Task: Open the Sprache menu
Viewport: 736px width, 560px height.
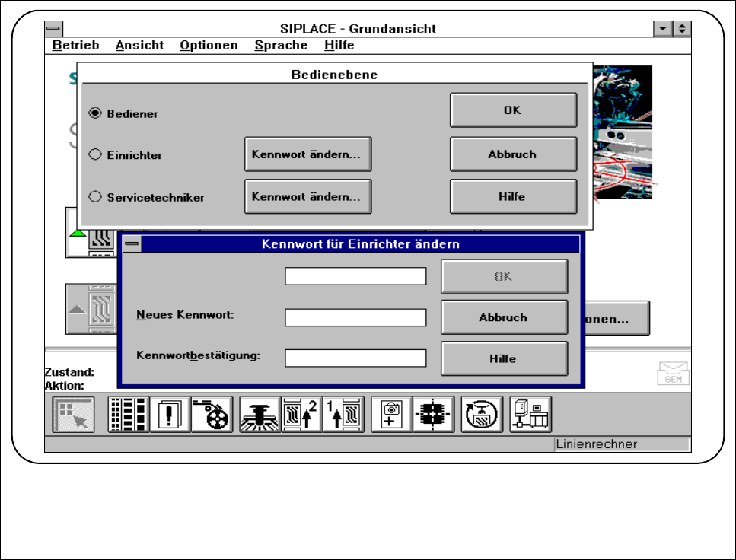Action: pyautogui.click(x=281, y=45)
